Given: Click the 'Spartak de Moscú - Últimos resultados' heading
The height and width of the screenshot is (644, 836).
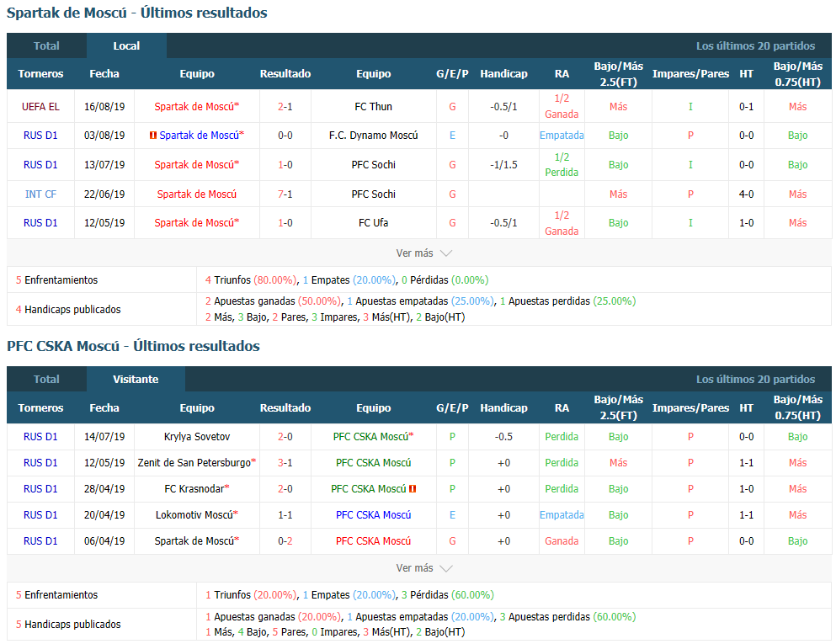Looking at the screenshot, I should pyautogui.click(x=137, y=13).
